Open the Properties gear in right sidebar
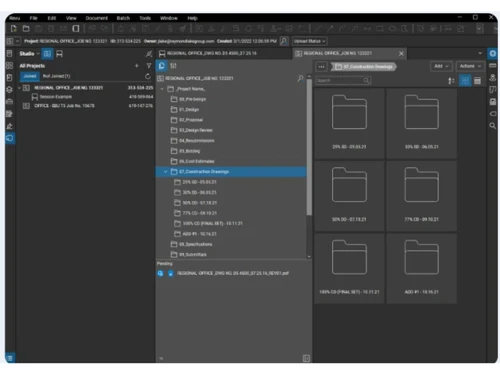The height and width of the screenshot is (375, 500). 493,53
